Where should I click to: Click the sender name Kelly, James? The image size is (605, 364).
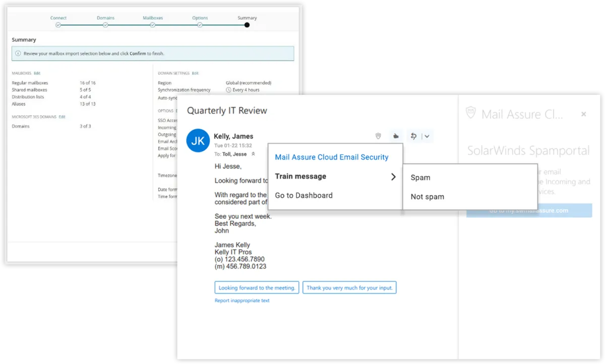click(x=233, y=136)
